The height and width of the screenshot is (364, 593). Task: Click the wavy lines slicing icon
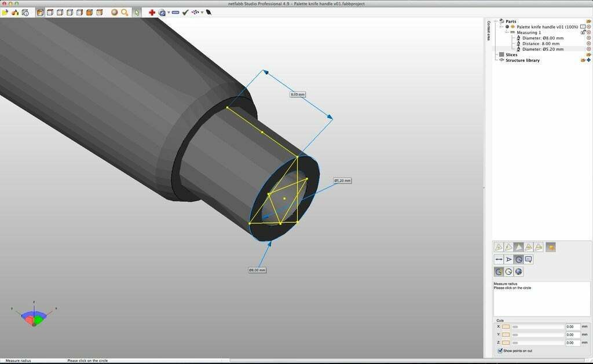tap(195, 13)
